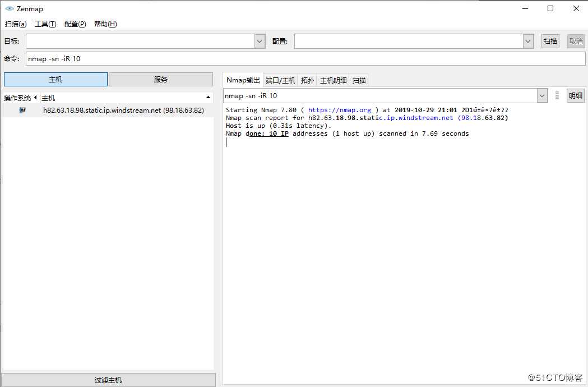The height and width of the screenshot is (387, 588).
Task: Open the 扫描(a) menu
Action: (15, 24)
